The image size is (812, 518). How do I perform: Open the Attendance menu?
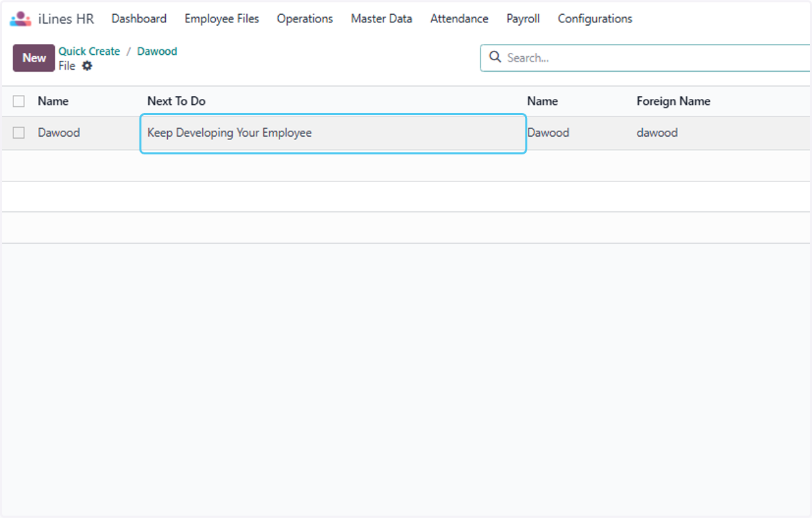coord(459,19)
